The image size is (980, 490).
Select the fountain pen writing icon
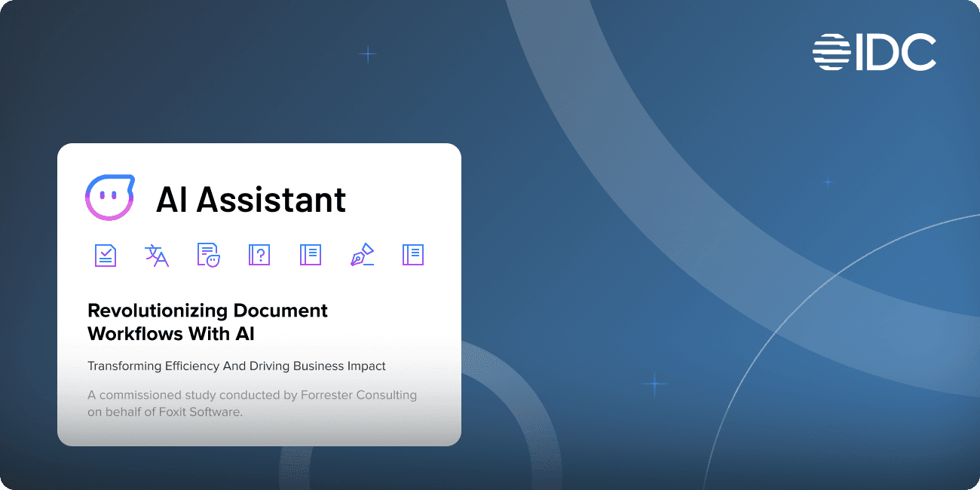(362, 255)
